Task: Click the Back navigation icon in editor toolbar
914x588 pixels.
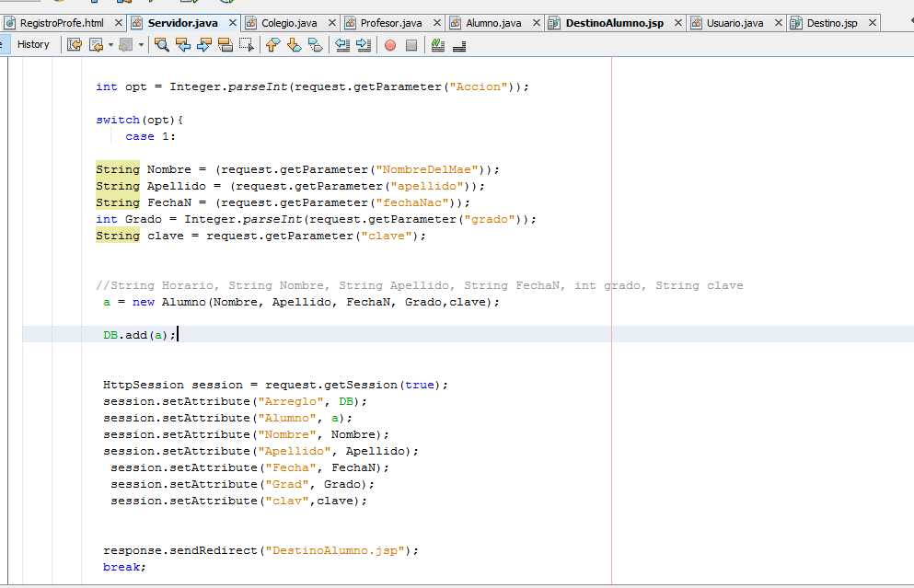Action: pos(96,45)
